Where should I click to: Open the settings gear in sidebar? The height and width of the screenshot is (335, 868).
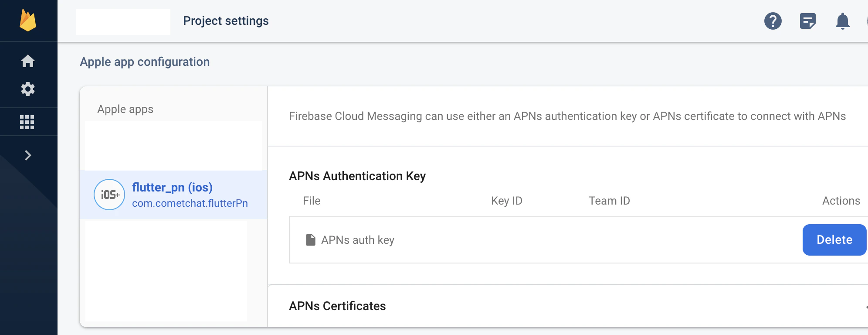tap(28, 89)
